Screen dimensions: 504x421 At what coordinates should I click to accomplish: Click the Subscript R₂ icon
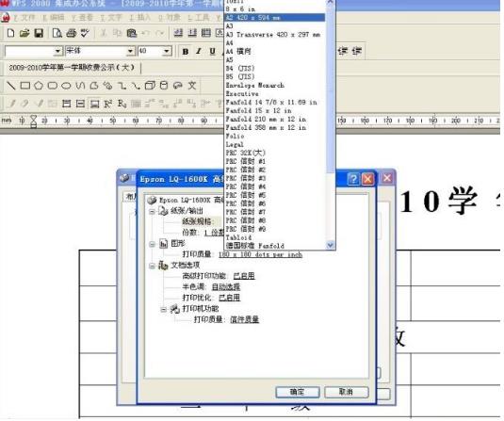click(x=122, y=104)
